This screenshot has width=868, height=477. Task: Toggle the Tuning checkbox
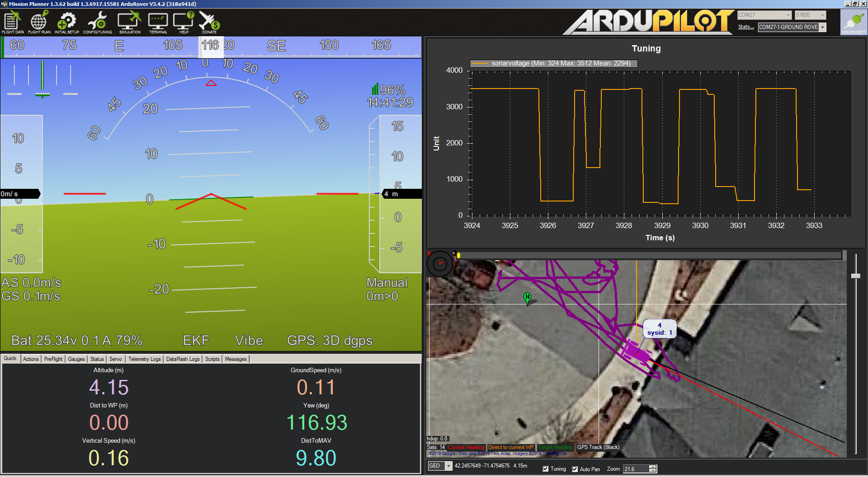(x=546, y=469)
